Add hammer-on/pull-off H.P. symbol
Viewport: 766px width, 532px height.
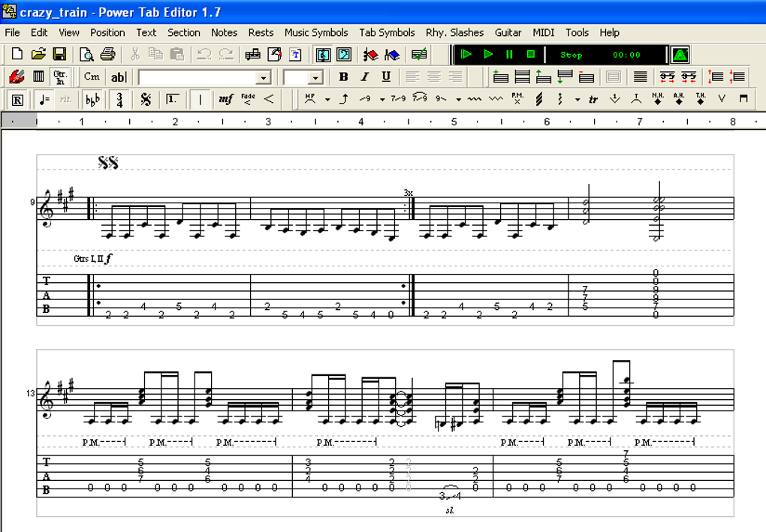(x=309, y=99)
